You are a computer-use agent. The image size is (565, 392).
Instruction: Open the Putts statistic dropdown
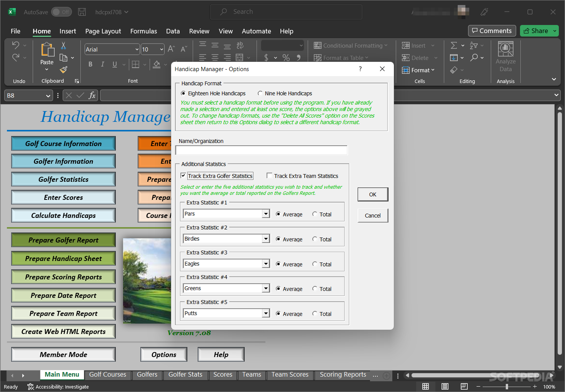coord(266,313)
